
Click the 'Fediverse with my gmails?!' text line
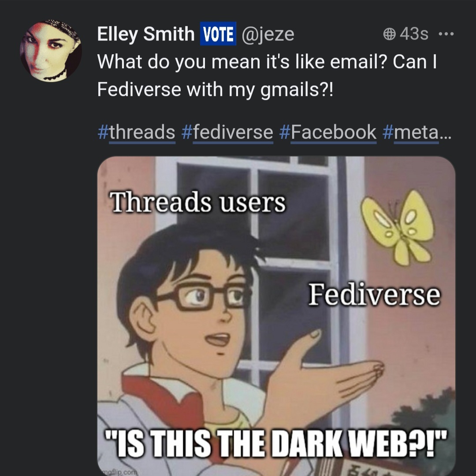click(x=215, y=89)
